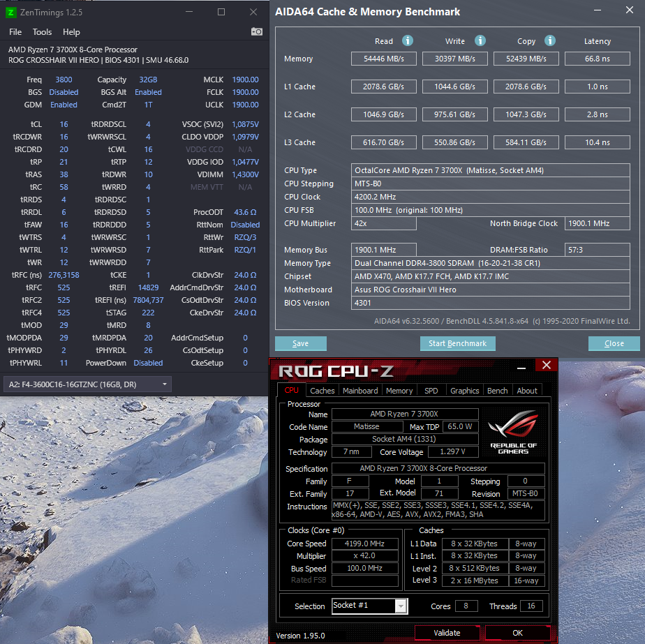Click the DRAM:FSB Ratio field 57:3
Screen dimensions: 645x644
tap(598, 250)
